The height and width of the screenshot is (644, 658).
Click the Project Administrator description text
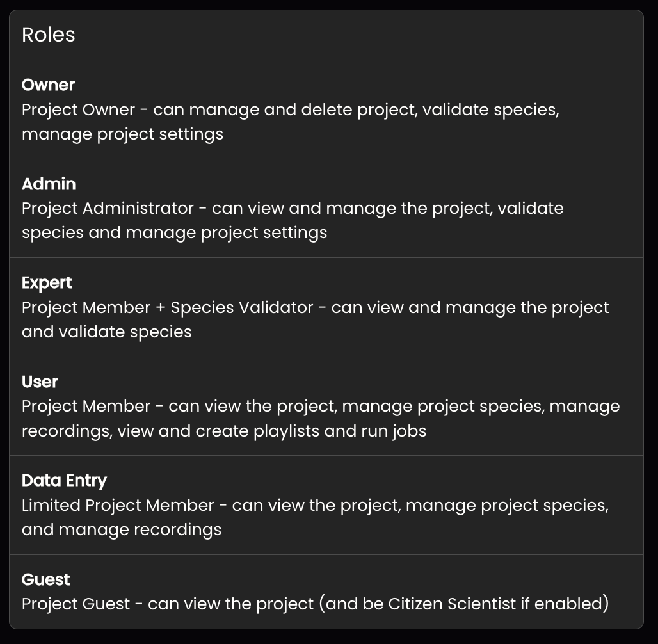coord(293,220)
